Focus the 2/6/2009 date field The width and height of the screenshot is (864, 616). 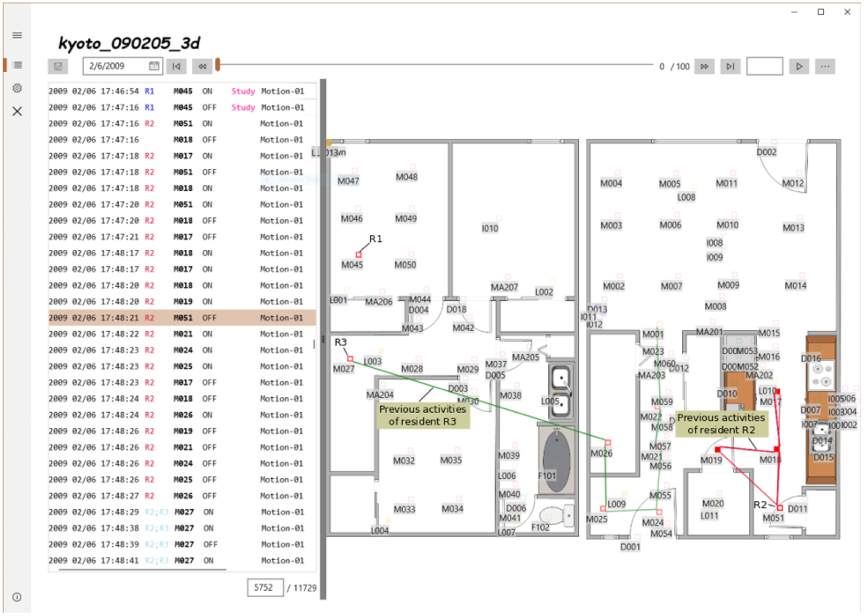[123, 66]
